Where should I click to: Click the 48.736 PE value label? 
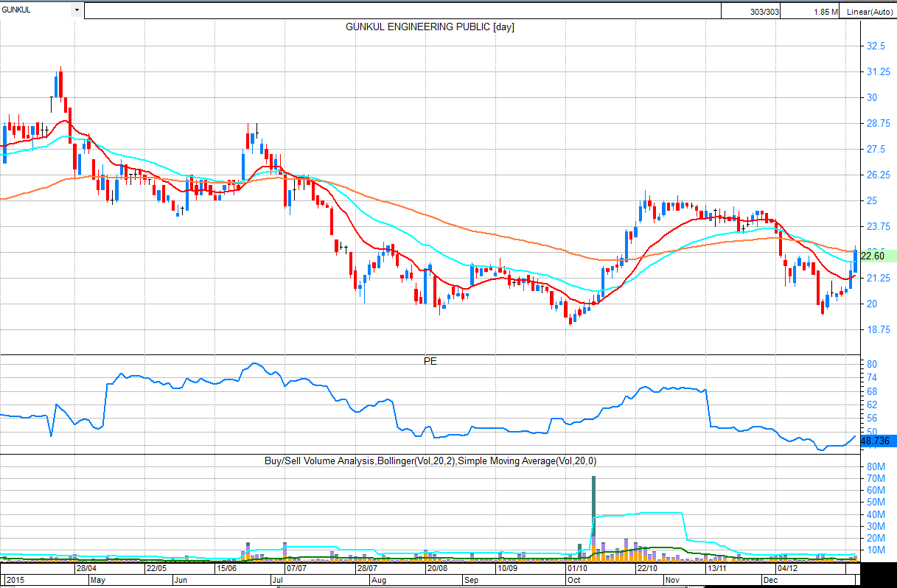[876, 441]
